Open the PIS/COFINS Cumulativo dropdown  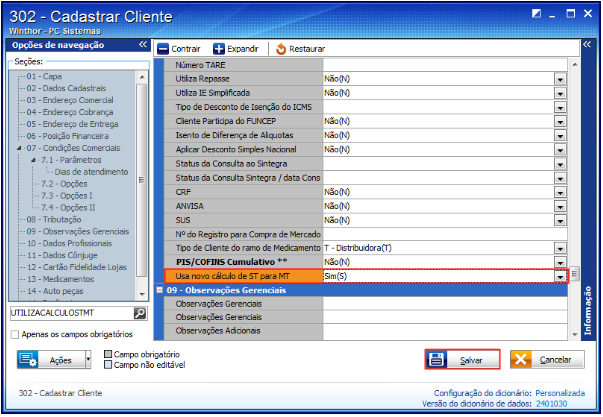[560, 262]
